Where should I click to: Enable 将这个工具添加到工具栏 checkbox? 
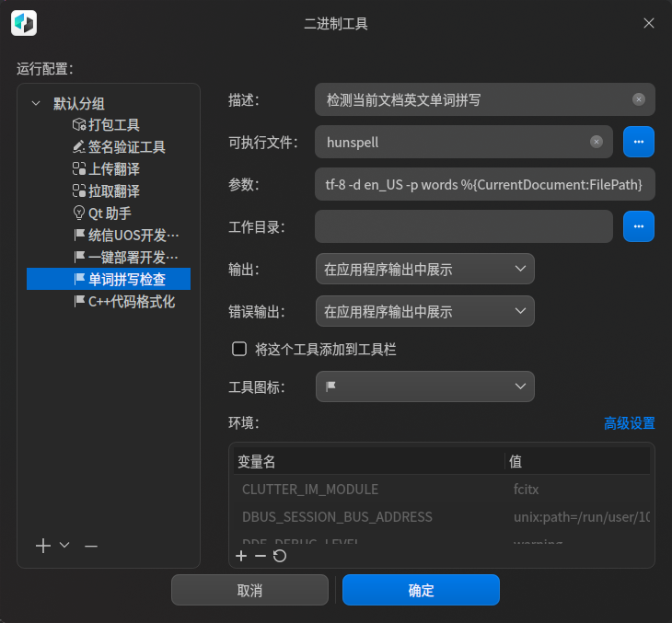[239, 349]
